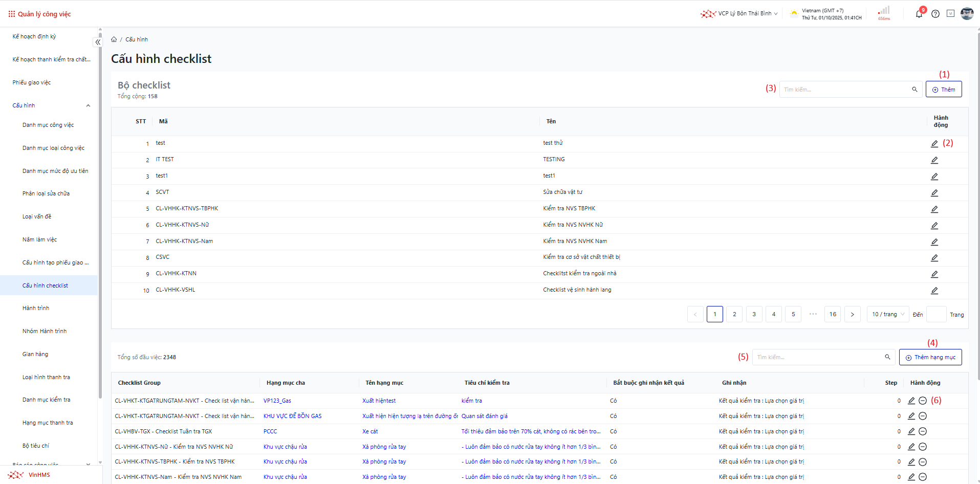The image size is (980, 484).
Task: Select Hành trình in sidebar
Action: tap(36, 308)
